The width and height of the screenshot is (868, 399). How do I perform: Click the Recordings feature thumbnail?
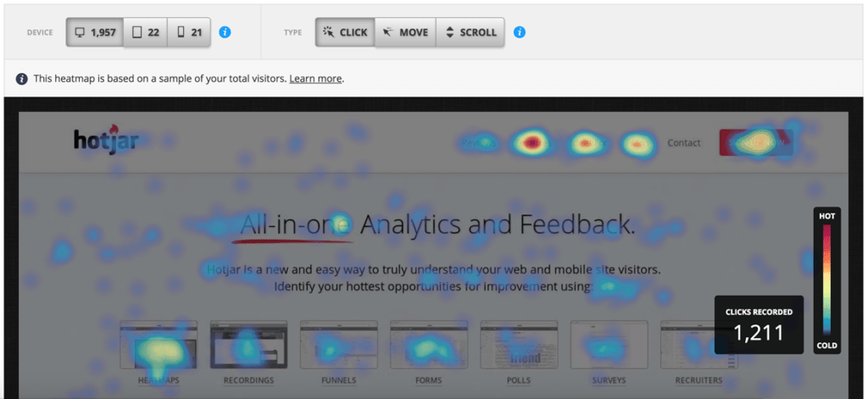coord(248,345)
